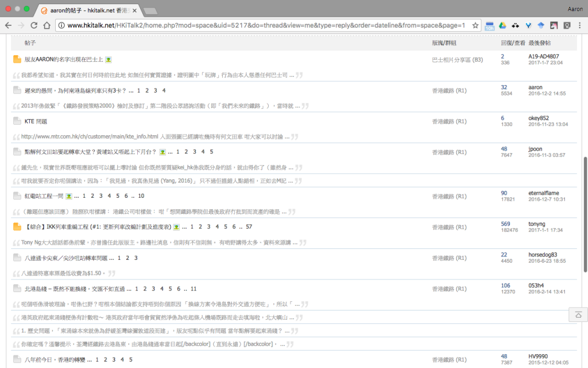The width and height of the screenshot is (588, 368).
Task: Click the blue calendar extension icon
Action: pyautogui.click(x=489, y=25)
